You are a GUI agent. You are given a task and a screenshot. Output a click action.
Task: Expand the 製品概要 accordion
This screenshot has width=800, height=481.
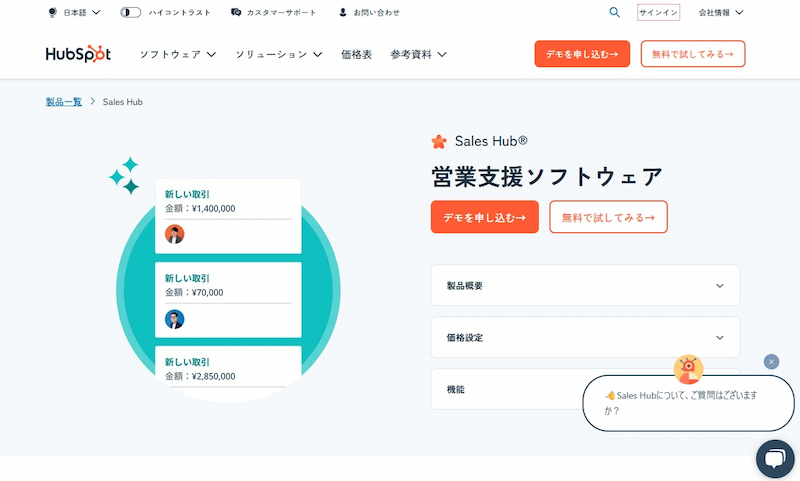coord(585,285)
